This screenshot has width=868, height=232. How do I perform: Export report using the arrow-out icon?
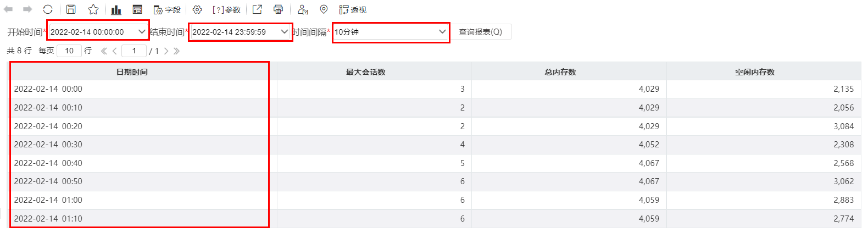(257, 9)
